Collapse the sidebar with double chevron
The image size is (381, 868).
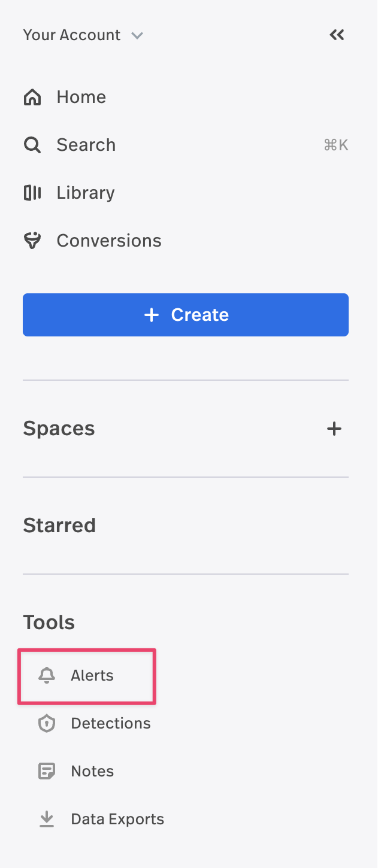pyautogui.click(x=337, y=35)
